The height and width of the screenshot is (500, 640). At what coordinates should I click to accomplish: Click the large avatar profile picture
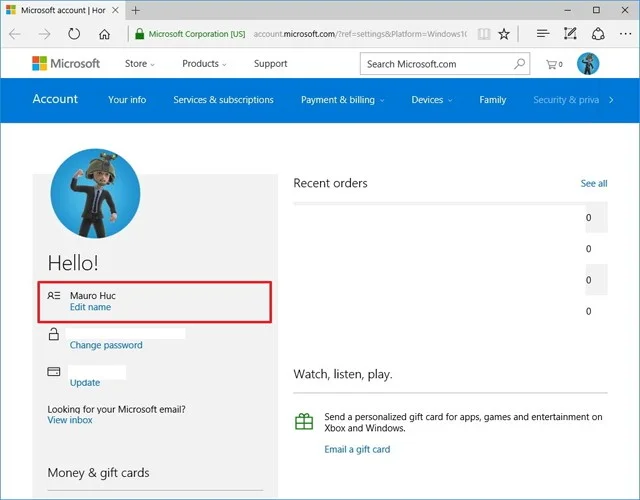(95, 193)
